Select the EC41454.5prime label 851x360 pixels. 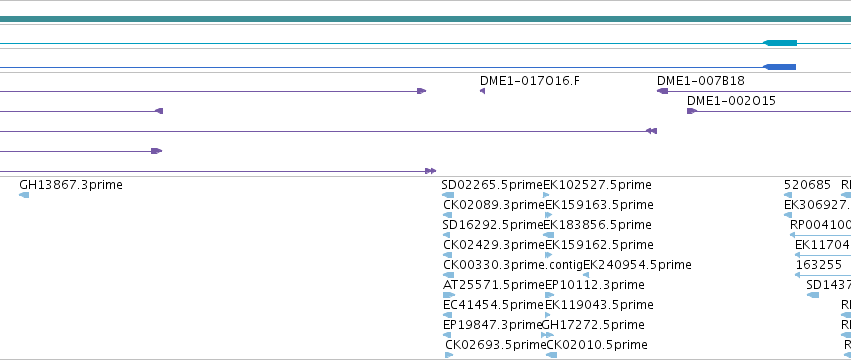[494, 305]
